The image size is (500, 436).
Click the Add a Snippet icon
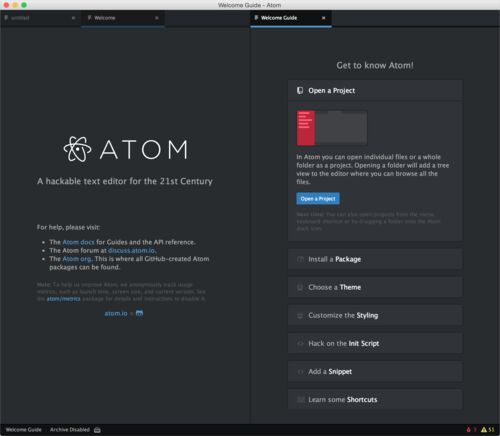(300, 371)
